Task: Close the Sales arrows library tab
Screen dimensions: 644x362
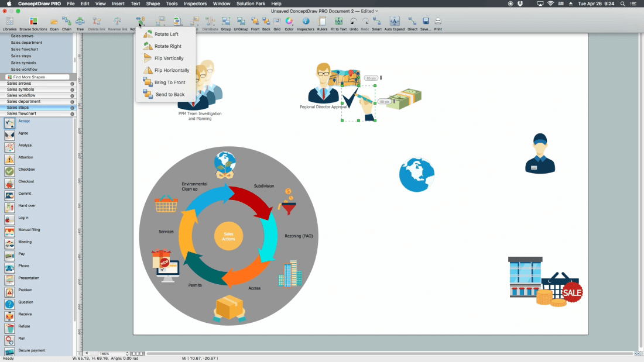Action: [x=72, y=83]
